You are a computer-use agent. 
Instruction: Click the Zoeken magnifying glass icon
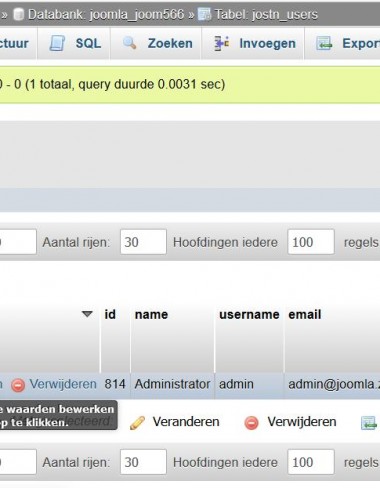129,43
